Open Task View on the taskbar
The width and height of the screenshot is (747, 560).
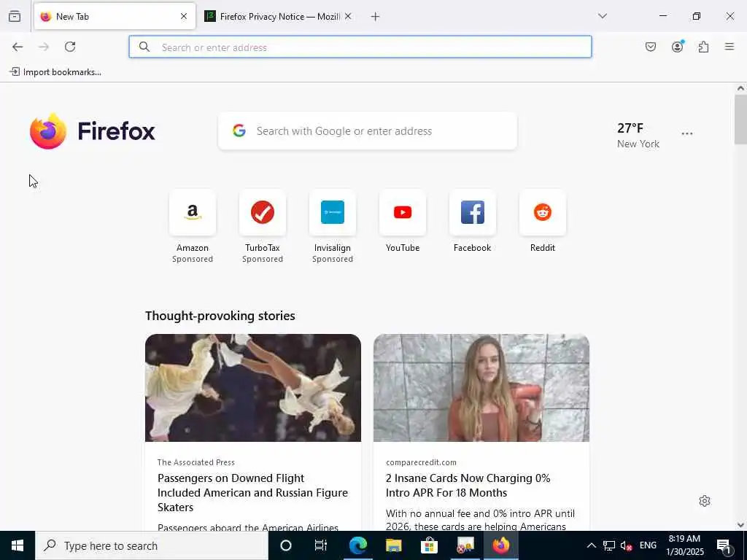pyautogui.click(x=321, y=545)
